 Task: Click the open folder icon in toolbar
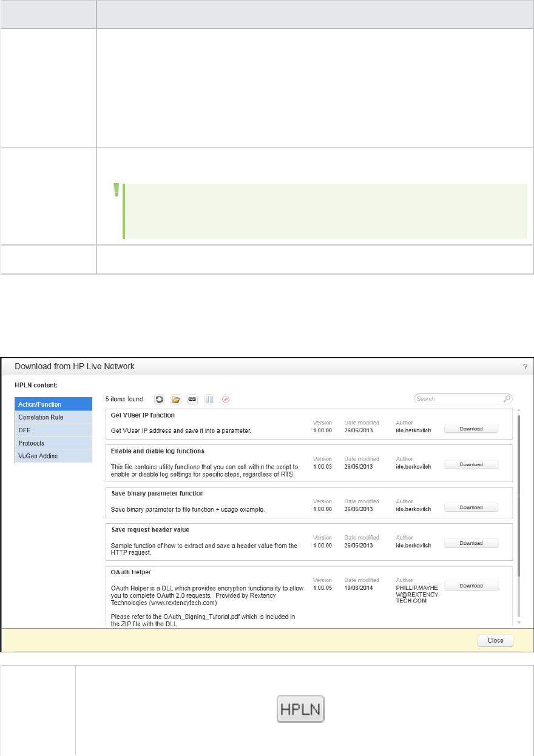coord(176,400)
